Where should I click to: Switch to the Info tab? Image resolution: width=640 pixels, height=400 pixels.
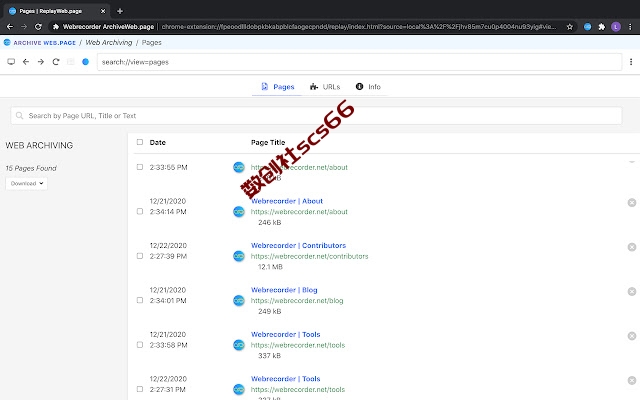point(368,87)
